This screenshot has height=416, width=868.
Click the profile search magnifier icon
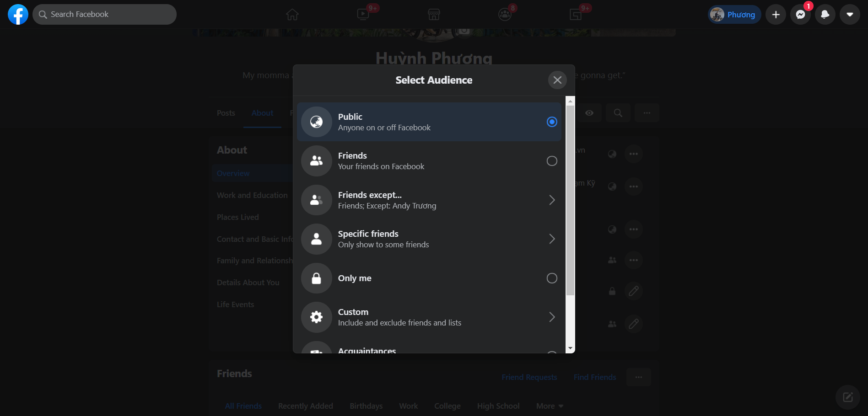pos(618,113)
